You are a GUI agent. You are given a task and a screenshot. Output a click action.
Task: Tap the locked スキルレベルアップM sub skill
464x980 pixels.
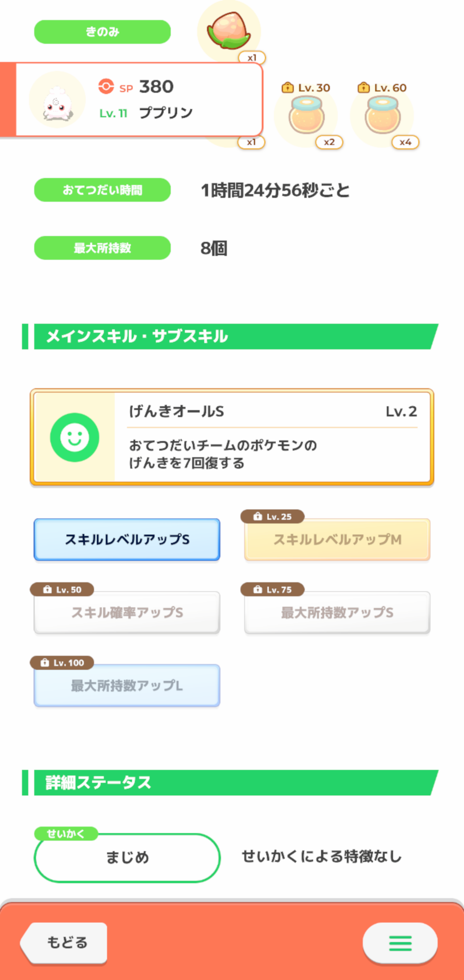(x=337, y=539)
